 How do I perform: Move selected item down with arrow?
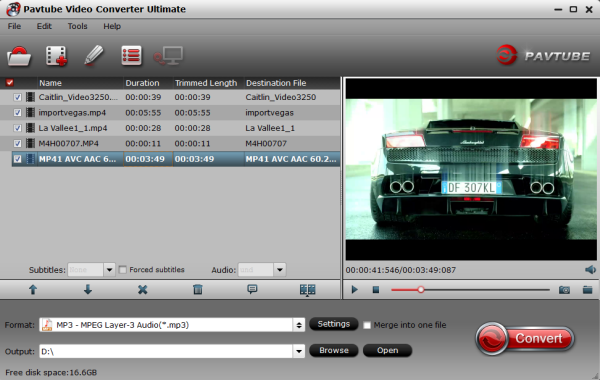coord(88,290)
